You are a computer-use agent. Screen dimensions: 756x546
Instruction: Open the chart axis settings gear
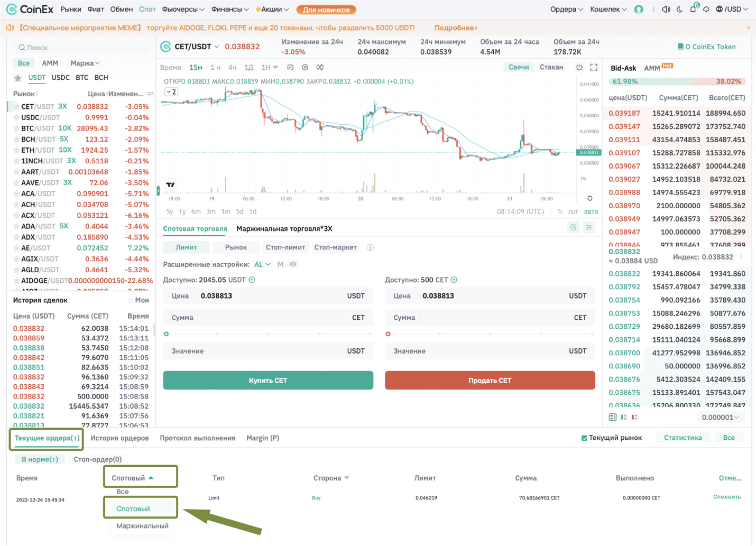pos(590,198)
